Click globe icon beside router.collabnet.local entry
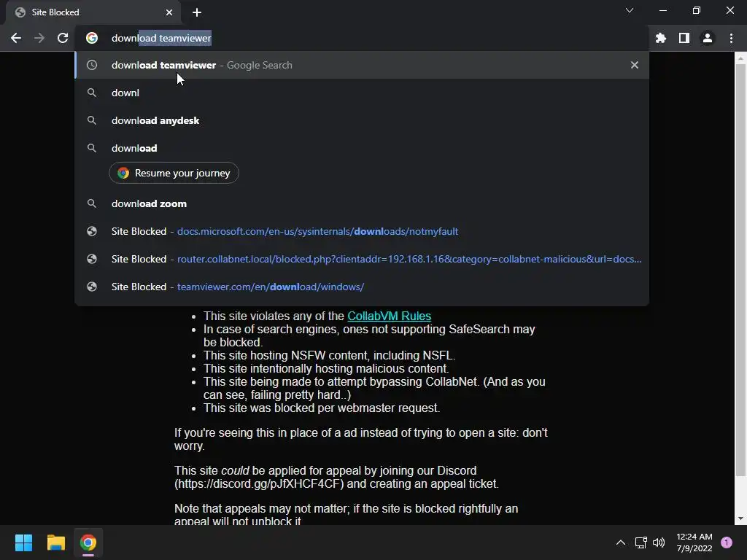 pos(92,259)
